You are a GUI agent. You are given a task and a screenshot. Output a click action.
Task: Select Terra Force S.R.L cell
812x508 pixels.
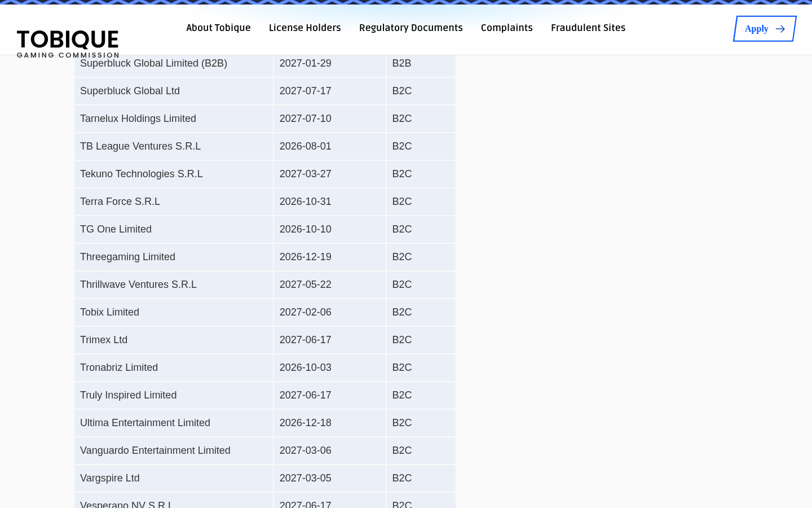(x=174, y=202)
